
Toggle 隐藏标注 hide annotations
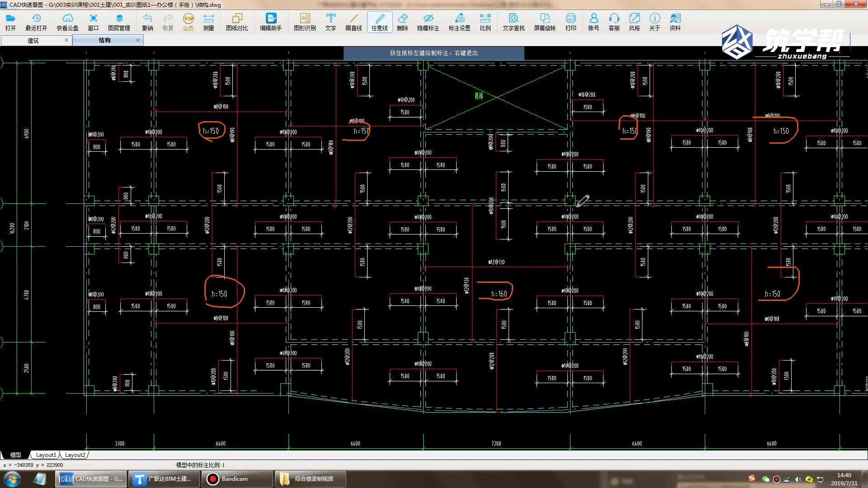click(x=428, y=22)
